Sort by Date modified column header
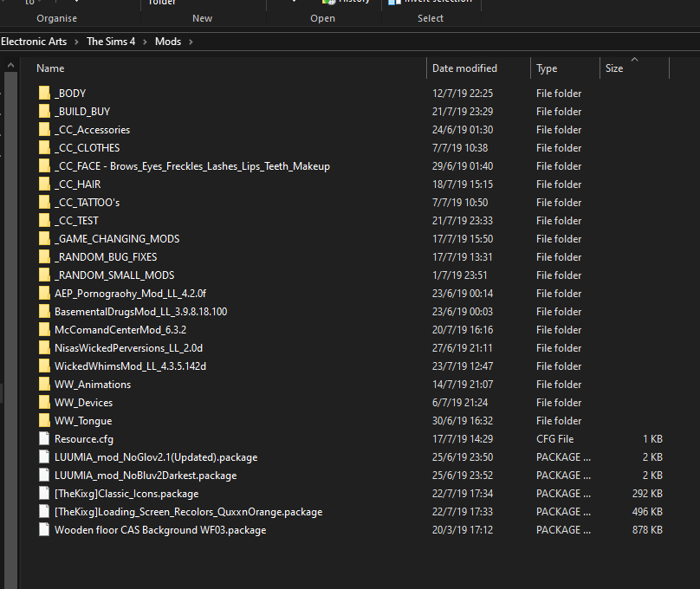Viewport: 700px width, 589px height. point(464,68)
